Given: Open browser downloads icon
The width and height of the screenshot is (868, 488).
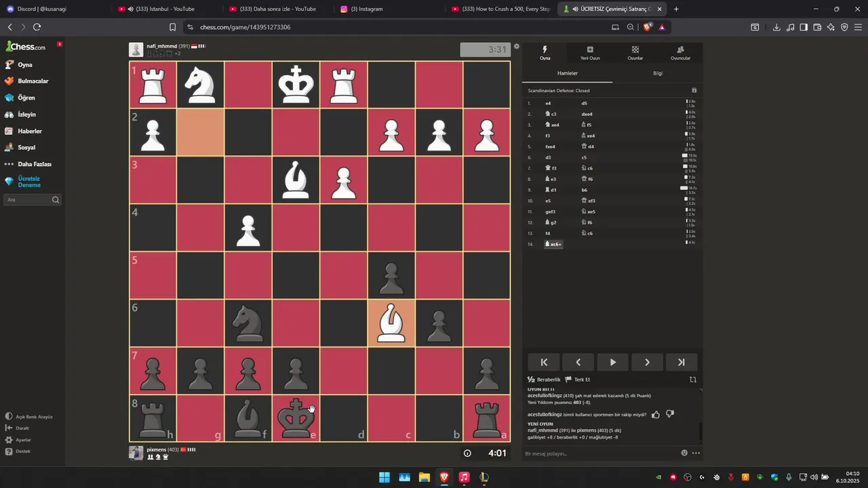Looking at the screenshot, I should click(x=776, y=27).
